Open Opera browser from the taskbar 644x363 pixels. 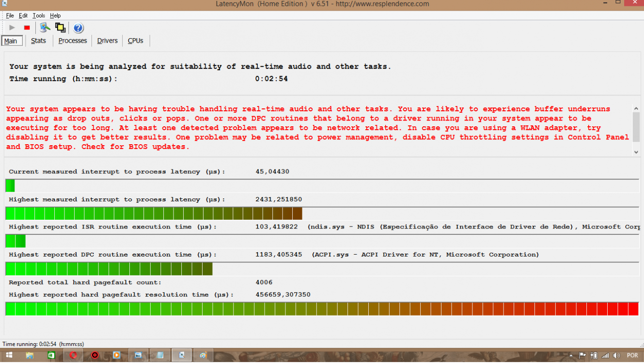(73, 355)
